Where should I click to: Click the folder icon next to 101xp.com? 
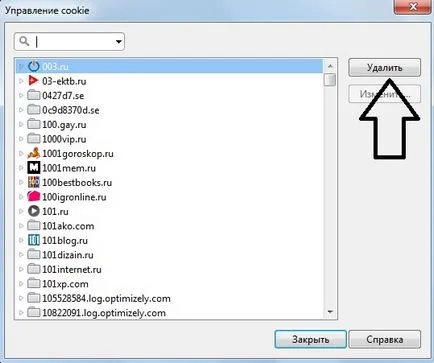[x=33, y=283]
